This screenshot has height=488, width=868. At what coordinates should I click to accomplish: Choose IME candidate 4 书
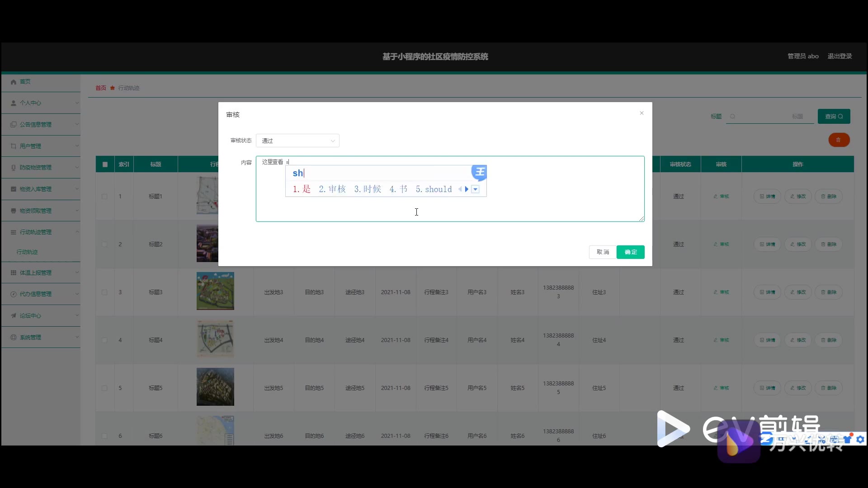(x=398, y=189)
